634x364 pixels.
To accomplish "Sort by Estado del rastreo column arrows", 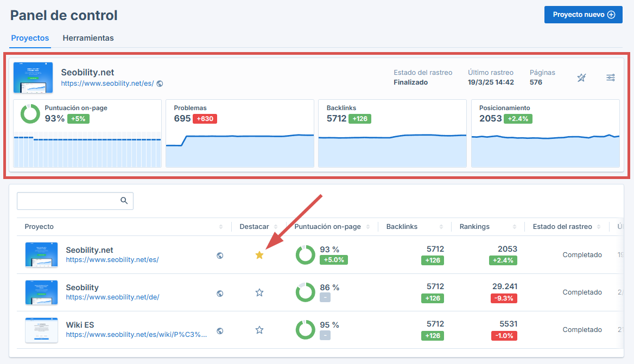I will pyautogui.click(x=599, y=227).
